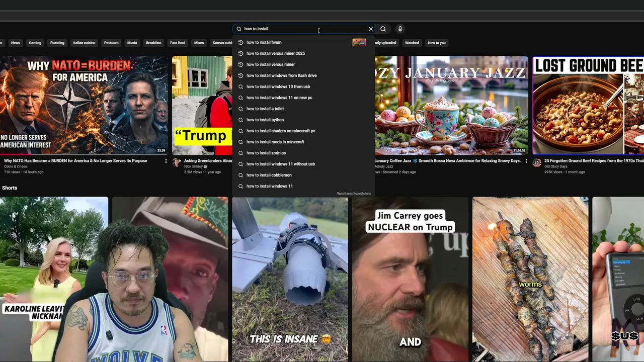
Task: Select suggestion 'how to install python'
Action: click(x=303, y=120)
